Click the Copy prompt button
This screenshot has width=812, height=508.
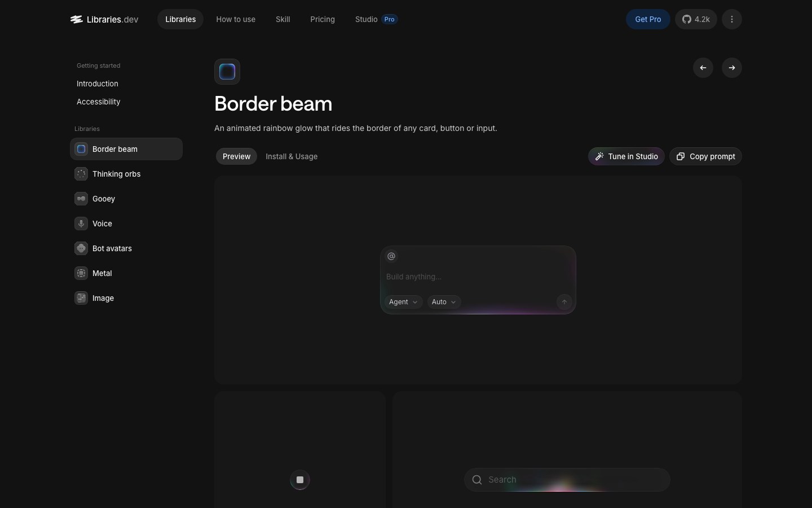(x=705, y=156)
